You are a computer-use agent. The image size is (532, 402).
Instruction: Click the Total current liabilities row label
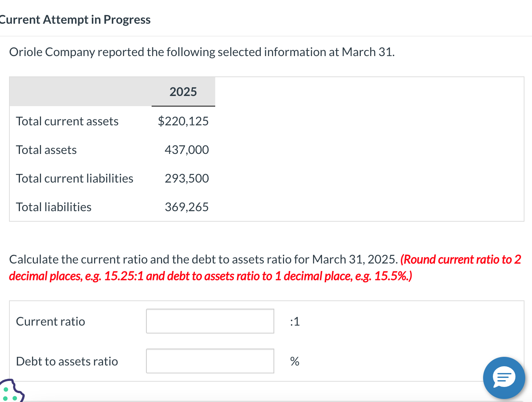point(74,178)
